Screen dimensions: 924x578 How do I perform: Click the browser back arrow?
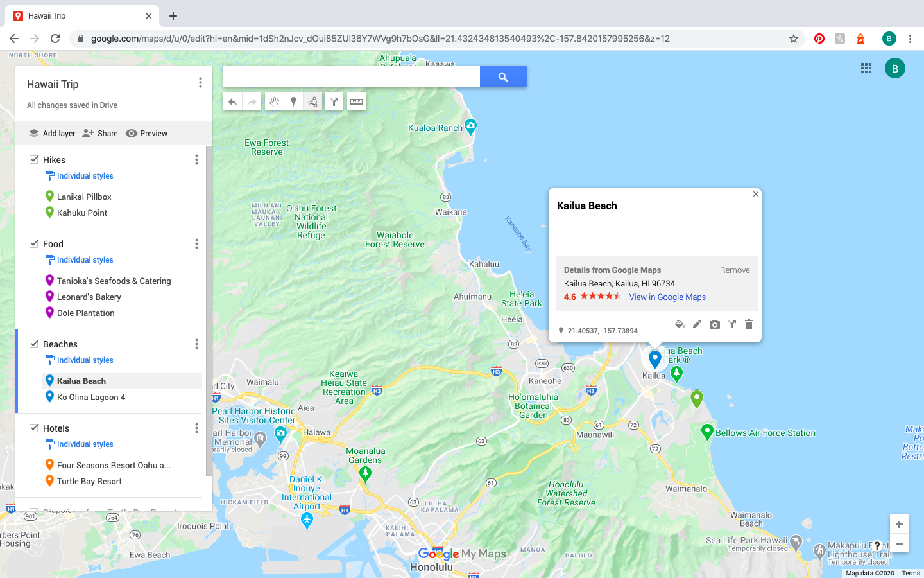[x=14, y=39]
